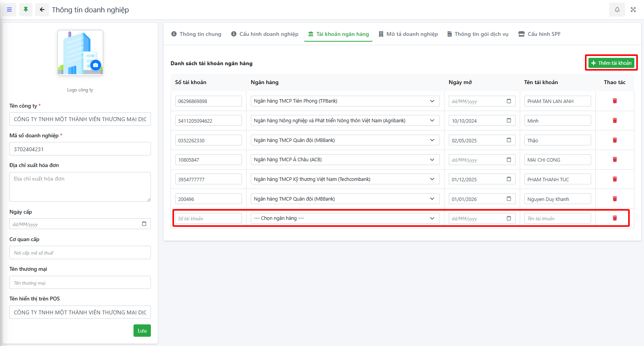Delete the Nguyen Duy Khanh account row
The image size is (644, 346).
[615, 199]
